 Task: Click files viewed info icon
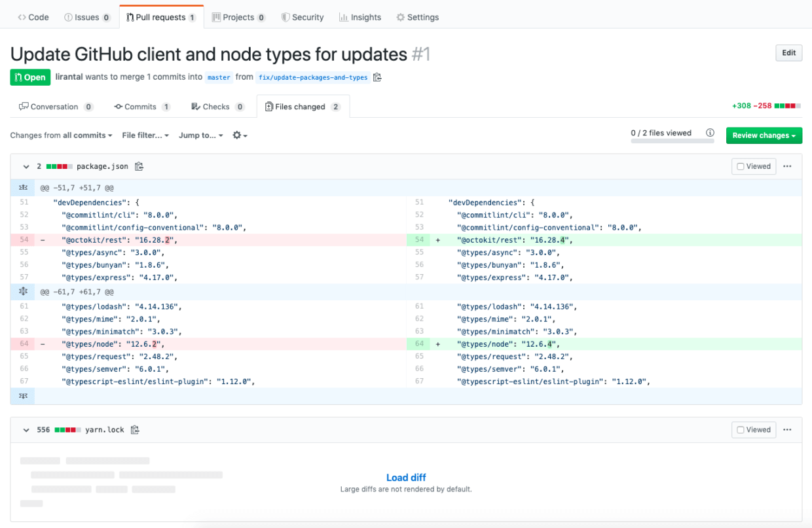click(x=710, y=133)
